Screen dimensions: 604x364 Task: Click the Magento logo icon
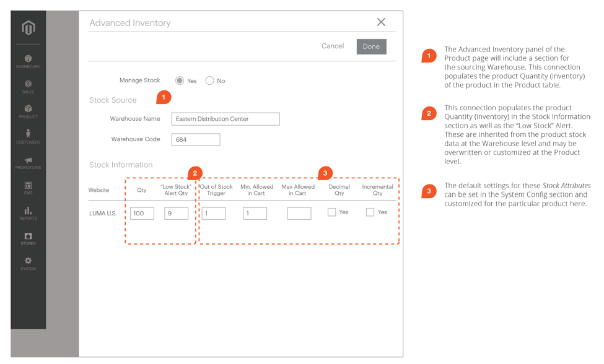[x=28, y=27]
